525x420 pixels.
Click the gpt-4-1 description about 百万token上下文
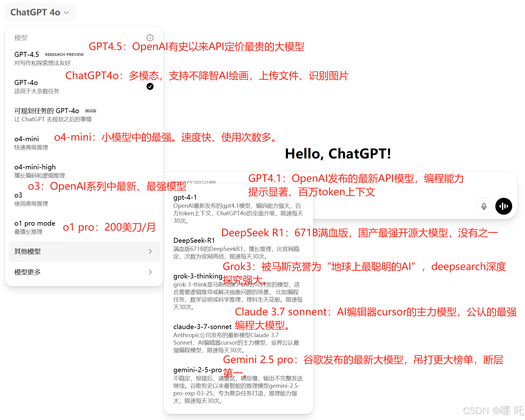238,213
